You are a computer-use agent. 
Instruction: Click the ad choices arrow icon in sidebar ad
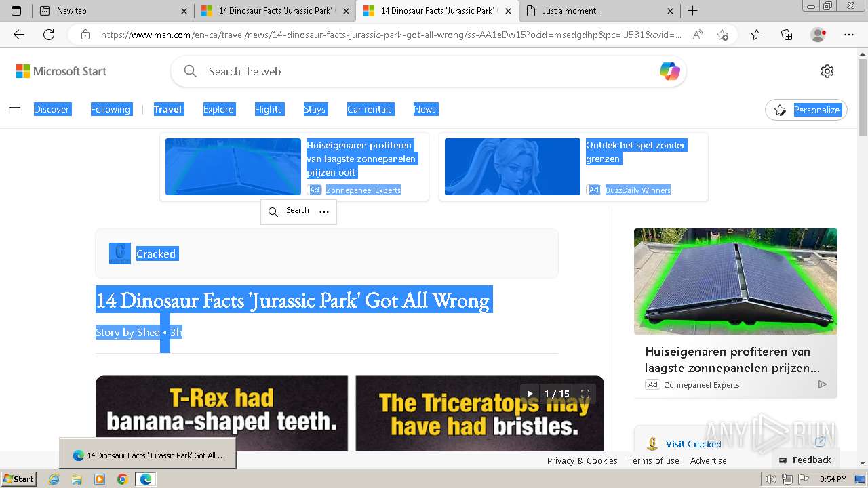(x=822, y=384)
